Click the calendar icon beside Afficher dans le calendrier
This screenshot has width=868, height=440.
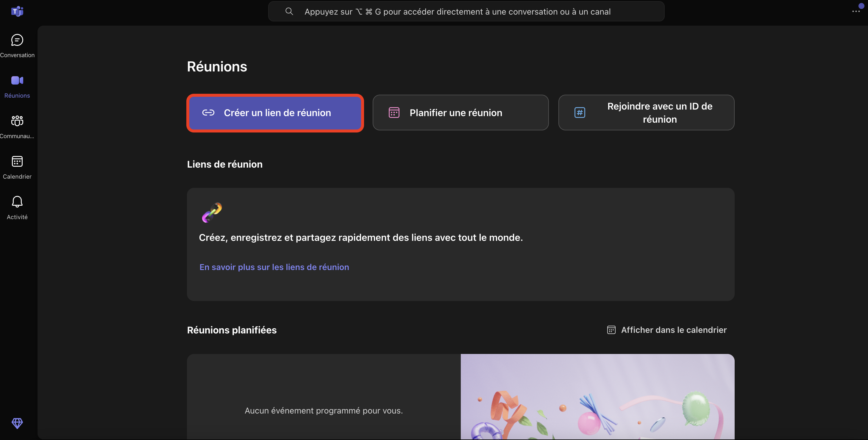[611, 330]
